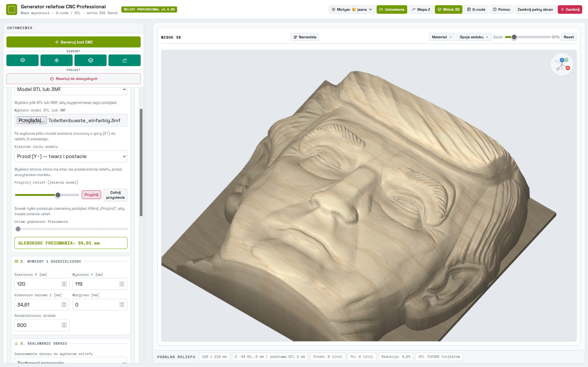
Task: Open Narzedzia tools menu
Action: tap(305, 37)
